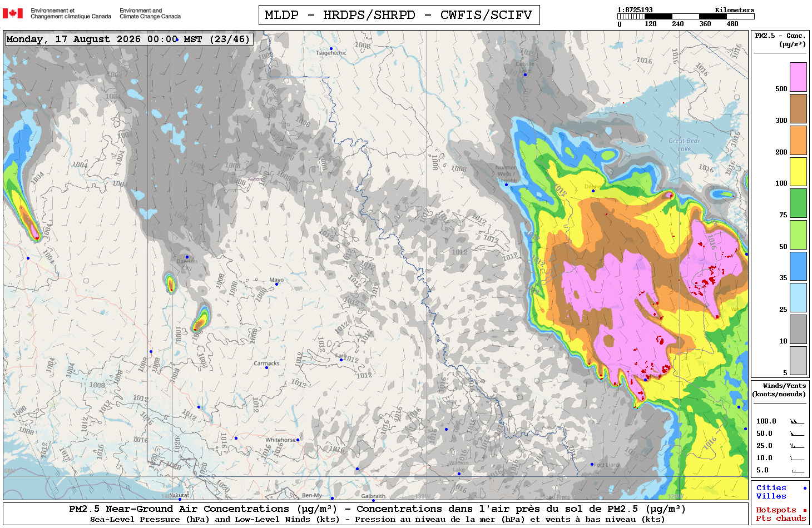Click the Fort Liard label
The height and width of the screenshot is (528, 812).
point(607,465)
